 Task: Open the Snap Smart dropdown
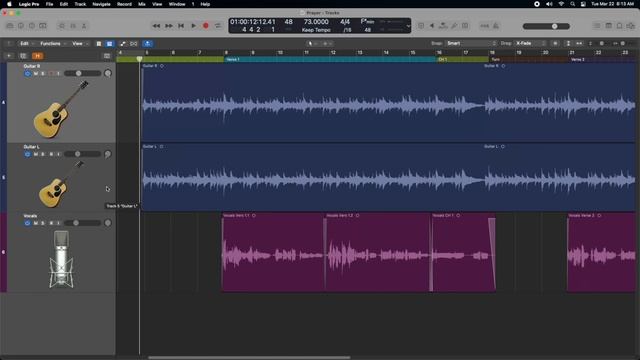pyautogui.click(x=471, y=43)
